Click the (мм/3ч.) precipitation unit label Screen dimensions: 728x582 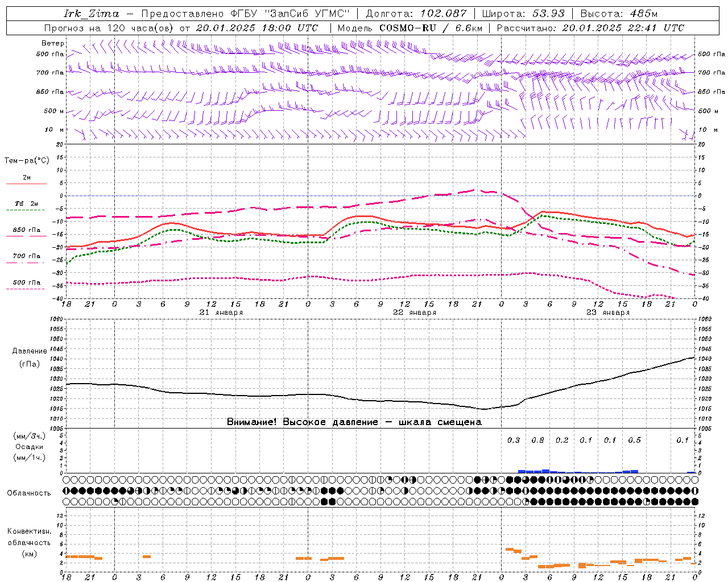(x=30, y=436)
